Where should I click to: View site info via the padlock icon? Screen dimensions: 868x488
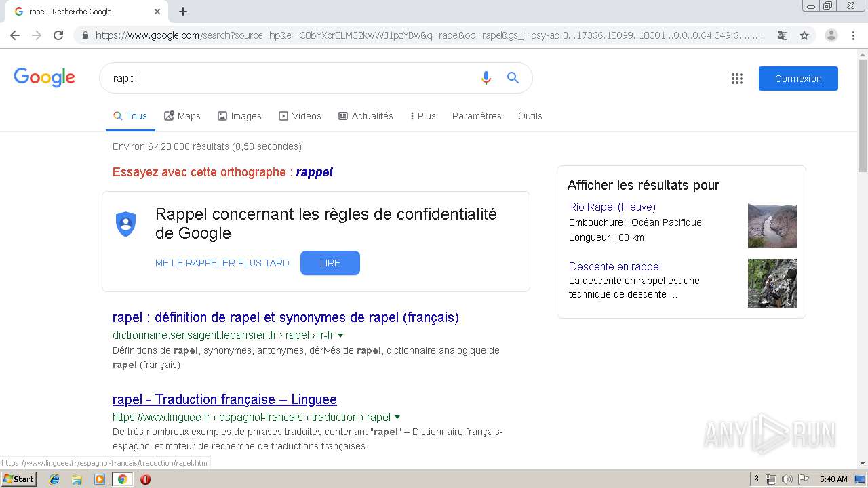(85, 35)
